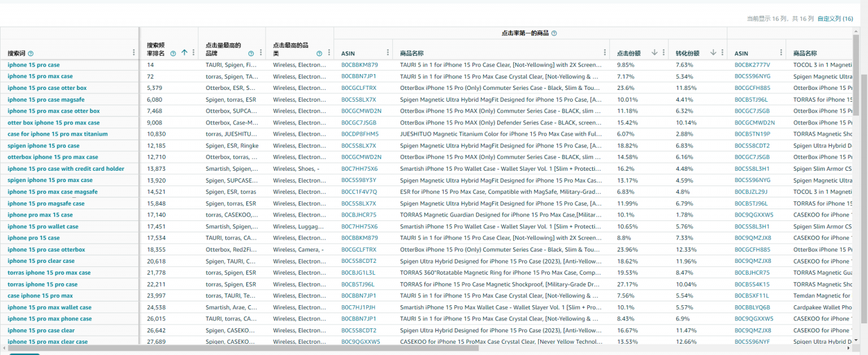Open search term case for iphone 15 pro max titanium
Screen dimensions: 868x355
point(58,134)
